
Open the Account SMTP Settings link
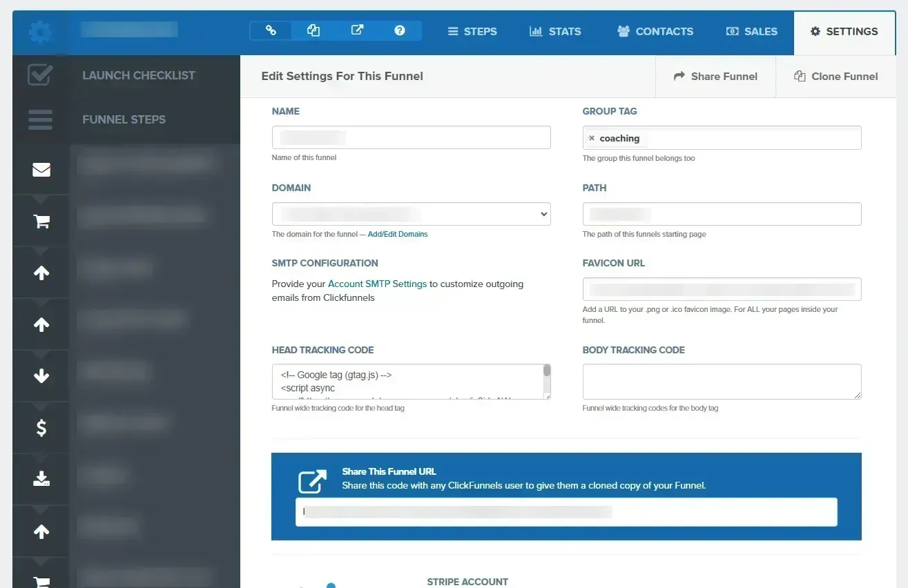377,284
